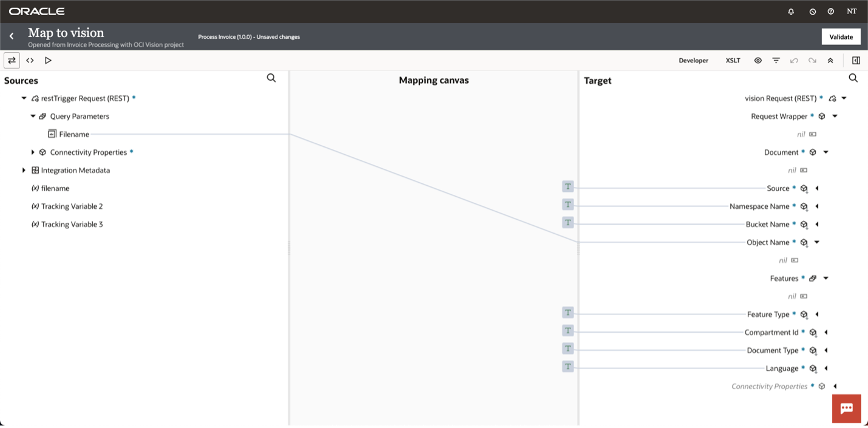
Task: Click the T icon on the Bucket Name mapping
Action: point(568,222)
